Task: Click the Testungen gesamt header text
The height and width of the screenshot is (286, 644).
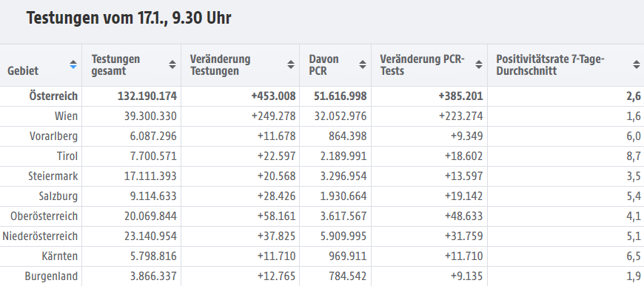Action: 115,65
